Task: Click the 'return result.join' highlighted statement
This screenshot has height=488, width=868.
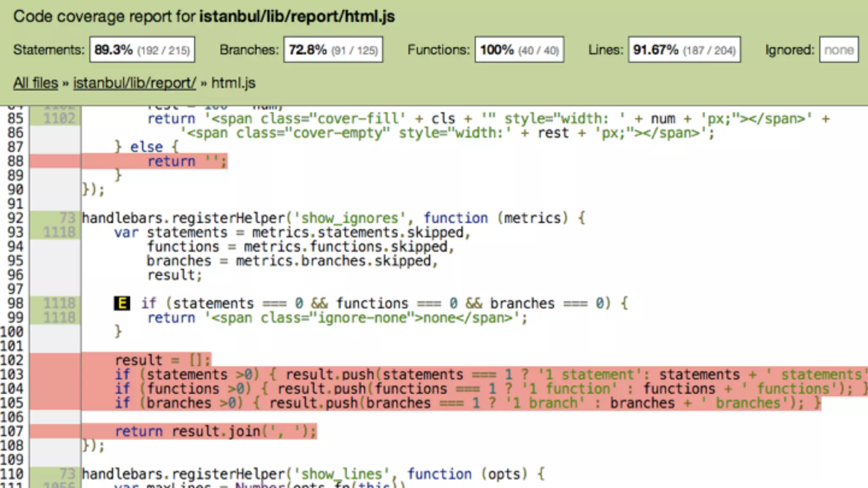Action: [x=215, y=431]
